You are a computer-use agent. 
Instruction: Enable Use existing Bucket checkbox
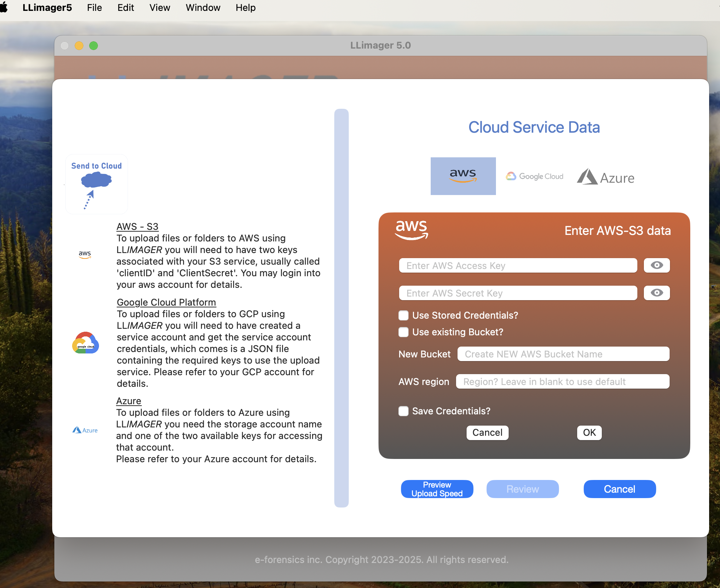coord(403,331)
